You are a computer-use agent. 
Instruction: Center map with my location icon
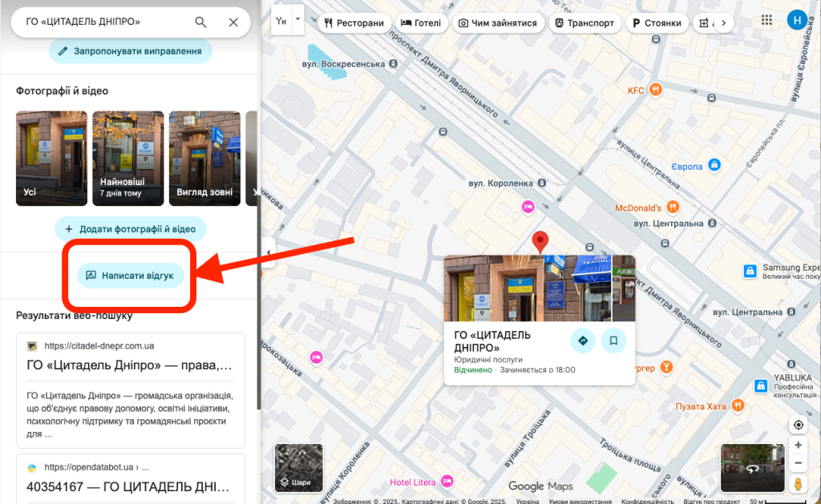click(798, 425)
